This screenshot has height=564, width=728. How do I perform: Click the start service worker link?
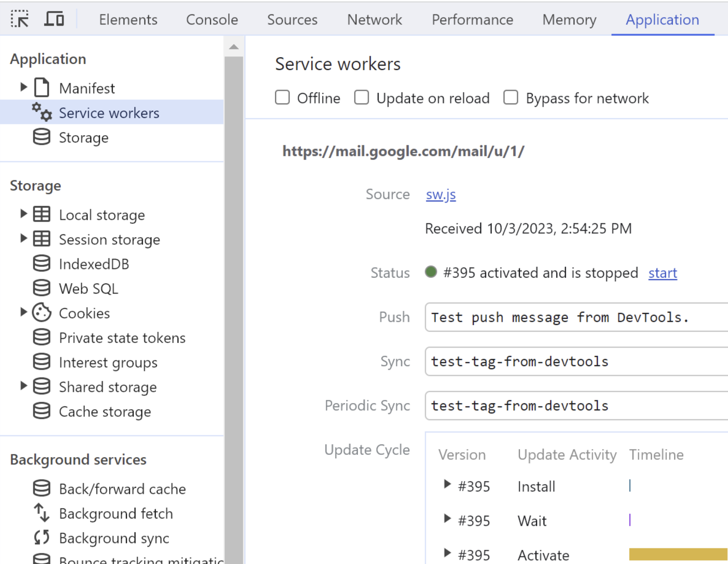(x=662, y=273)
